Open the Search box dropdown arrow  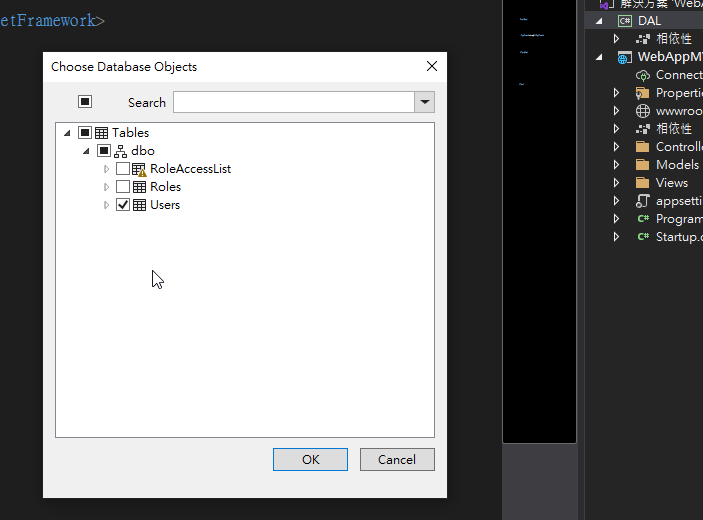[425, 102]
